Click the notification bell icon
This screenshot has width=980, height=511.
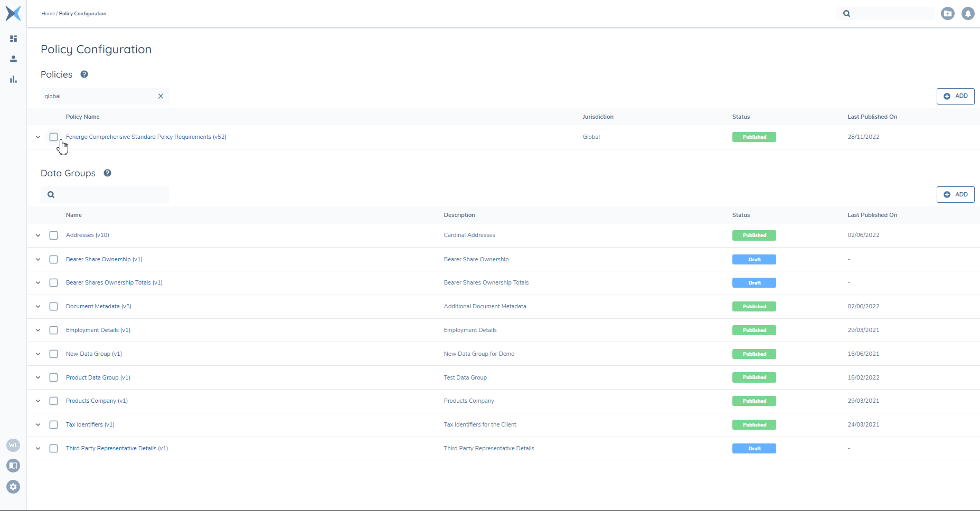point(967,14)
